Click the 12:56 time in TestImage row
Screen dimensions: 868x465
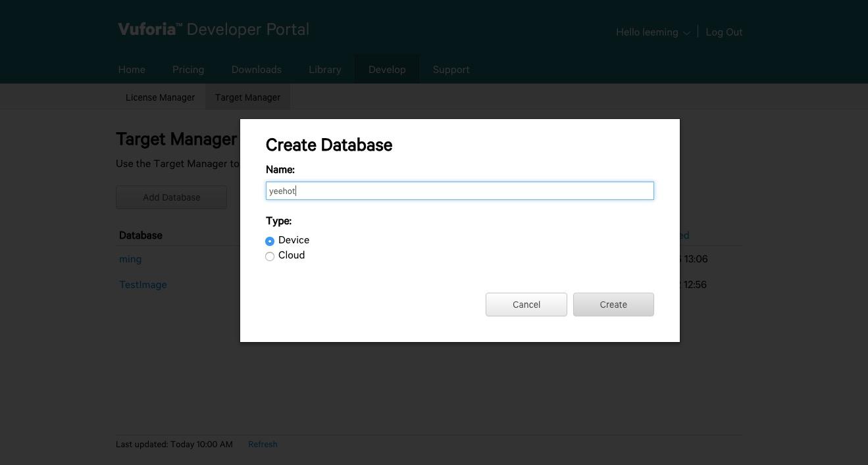696,285
